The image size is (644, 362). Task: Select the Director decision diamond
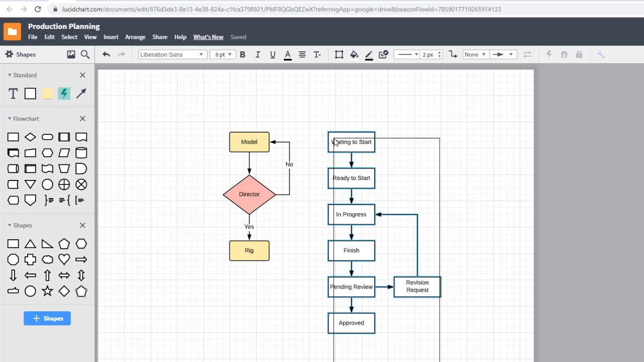pyautogui.click(x=249, y=194)
